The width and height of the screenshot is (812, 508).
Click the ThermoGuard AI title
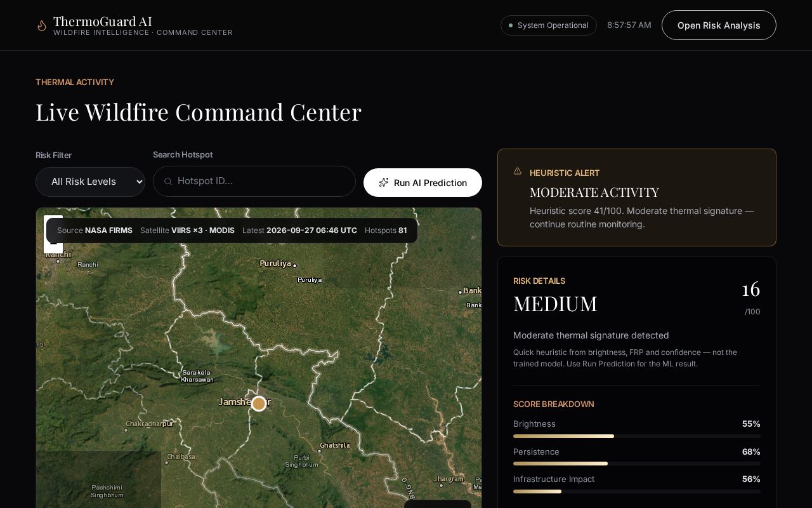click(103, 21)
